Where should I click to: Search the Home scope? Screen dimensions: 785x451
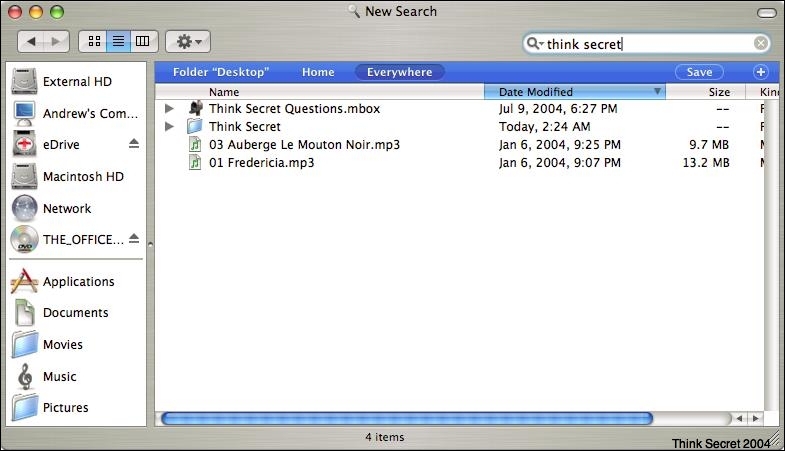click(x=318, y=72)
